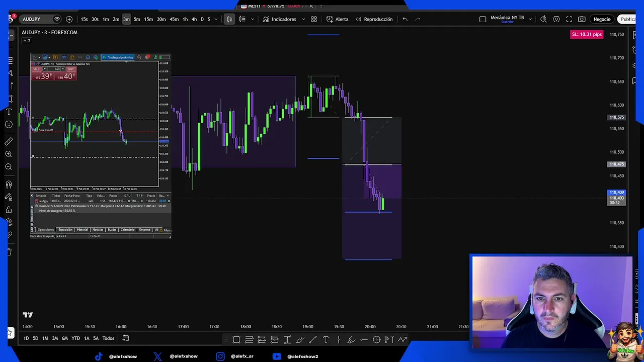Select the 4h timeframe
644x362 pixels.
click(x=194, y=19)
